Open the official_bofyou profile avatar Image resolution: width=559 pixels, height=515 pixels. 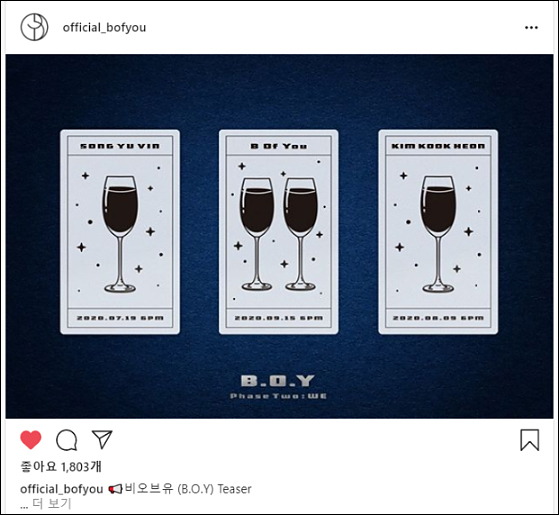point(34,27)
